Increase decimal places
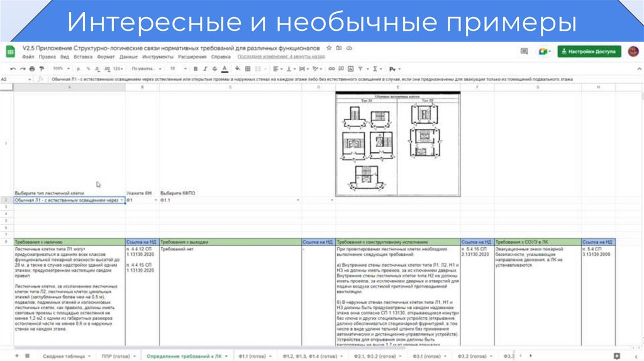This screenshot has width=644, height=361. tap(107, 69)
